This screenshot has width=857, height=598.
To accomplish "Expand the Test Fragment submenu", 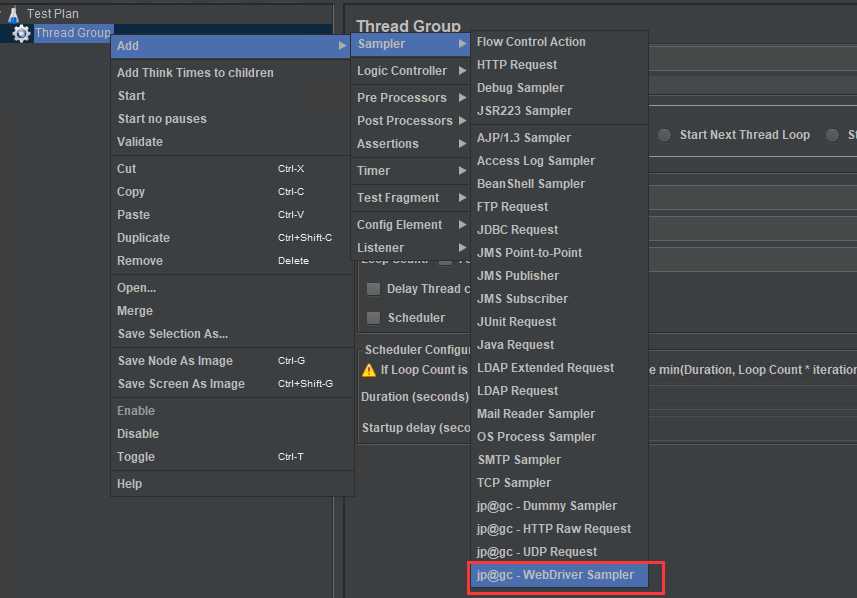I will (410, 197).
